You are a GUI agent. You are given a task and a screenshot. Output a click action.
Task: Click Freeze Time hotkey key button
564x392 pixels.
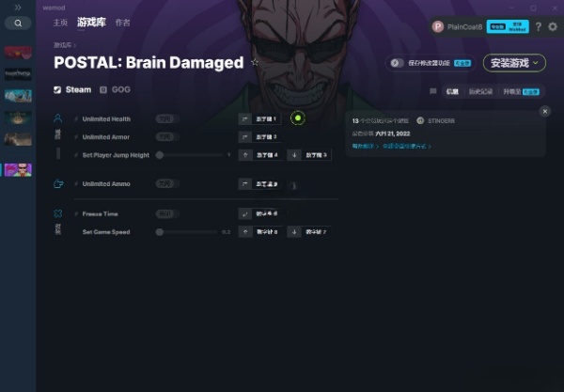click(267, 214)
